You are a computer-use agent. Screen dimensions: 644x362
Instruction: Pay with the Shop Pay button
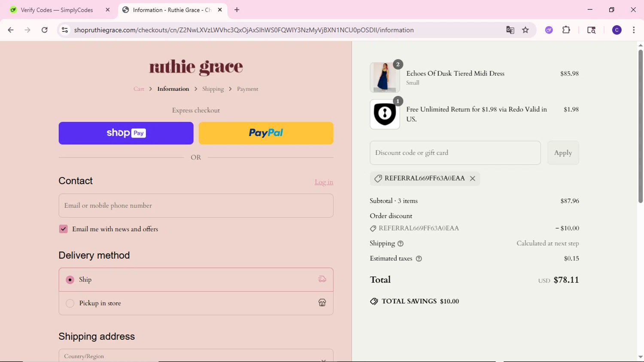[x=126, y=133]
